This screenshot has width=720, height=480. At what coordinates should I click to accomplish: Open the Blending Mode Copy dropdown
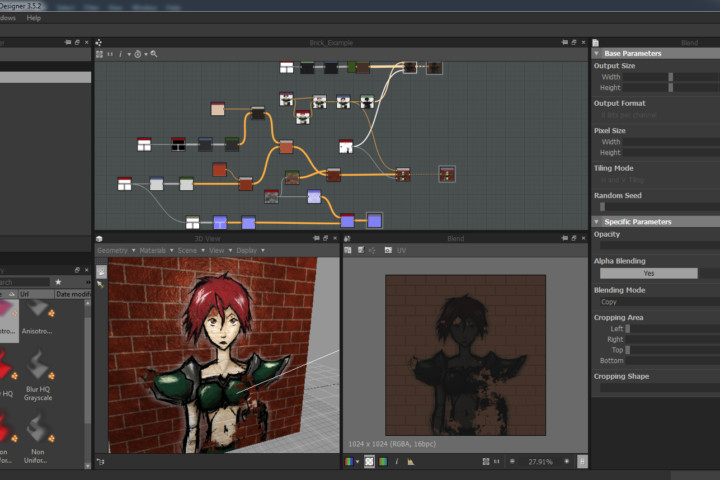coord(648,301)
